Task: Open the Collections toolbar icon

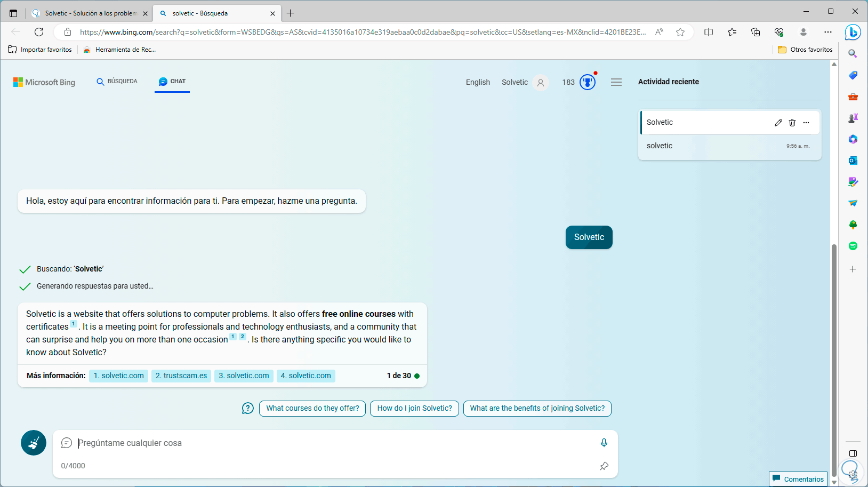Action: click(756, 32)
